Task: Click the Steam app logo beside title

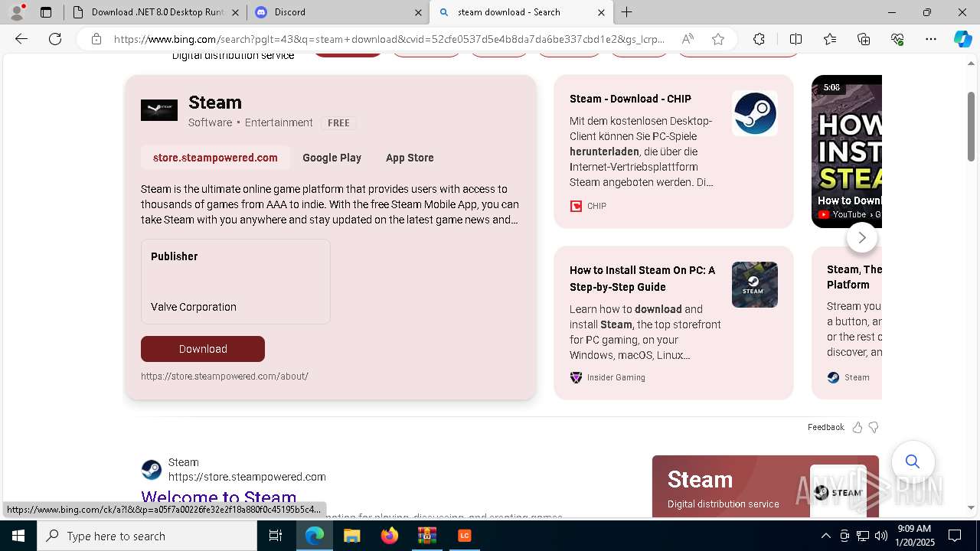Action: (x=159, y=110)
